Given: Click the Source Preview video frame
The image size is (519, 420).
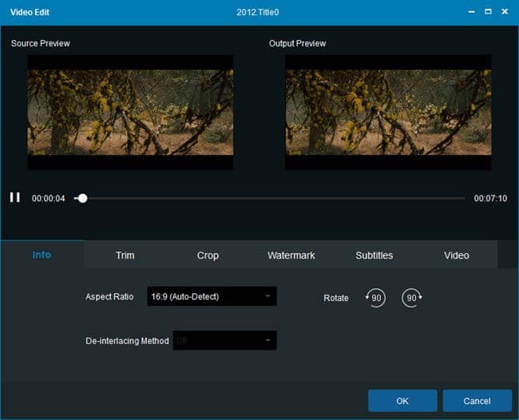Looking at the screenshot, I should [130, 112].
